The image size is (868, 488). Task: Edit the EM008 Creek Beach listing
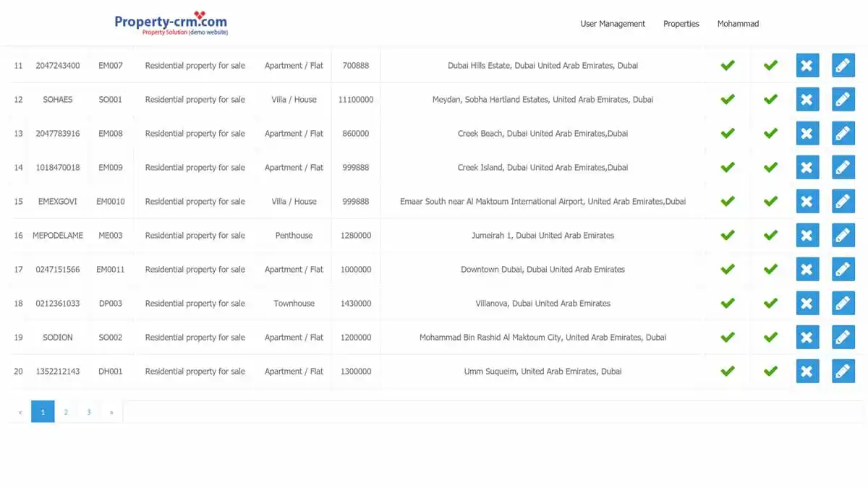coord(843,134)
